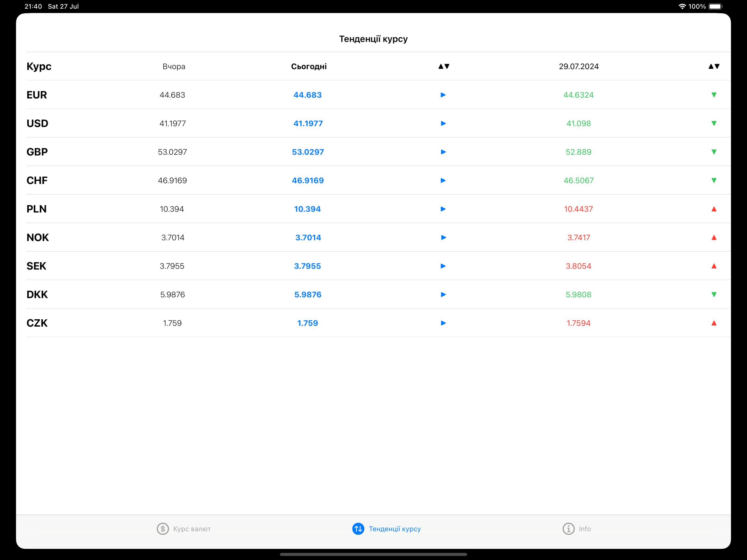
Task: Click forecast value 5.9808
Action: tap(578, 294)
